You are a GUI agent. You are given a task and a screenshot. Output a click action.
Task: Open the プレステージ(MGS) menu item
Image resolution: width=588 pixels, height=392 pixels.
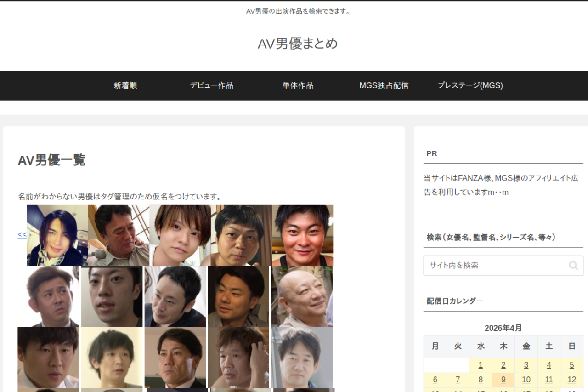coord(470,85)
